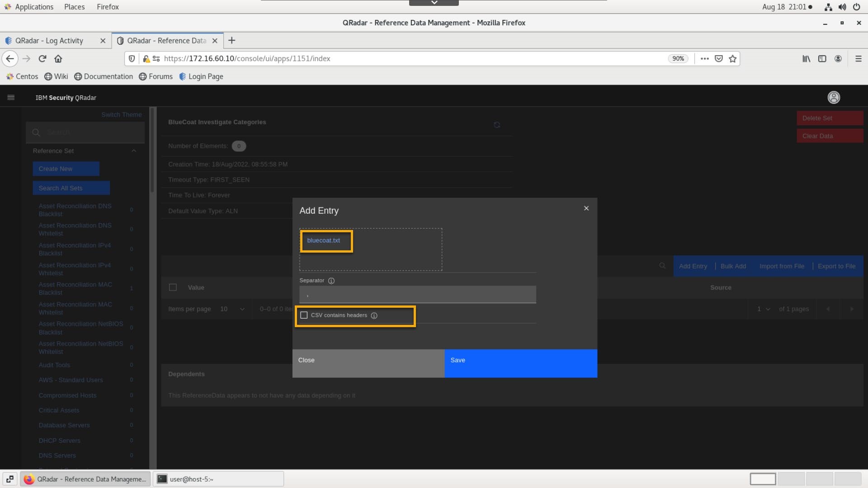Open the user profile avatar icon
Image resolution: width=868 pixels, height=488 pixels.
click(x=834, y=98)
